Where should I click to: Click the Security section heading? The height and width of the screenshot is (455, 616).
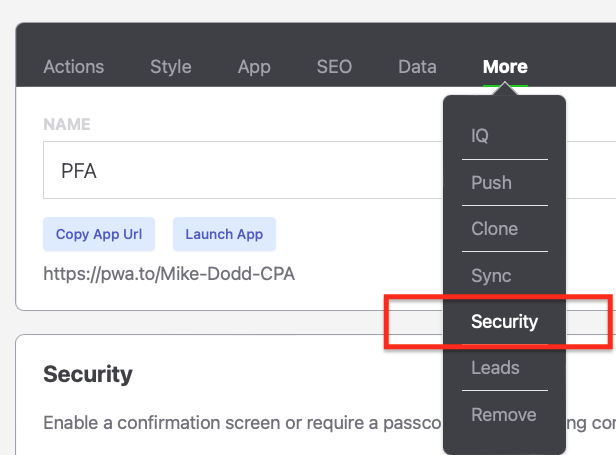(88, 374)
